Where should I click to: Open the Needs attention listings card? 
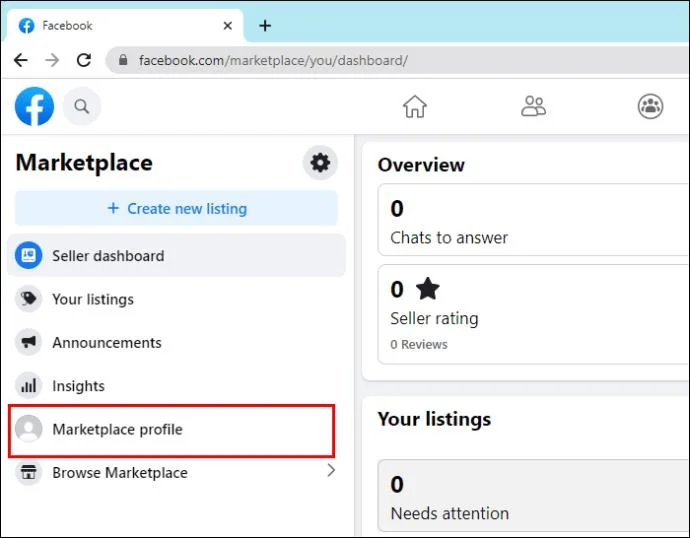pos(534,496)
